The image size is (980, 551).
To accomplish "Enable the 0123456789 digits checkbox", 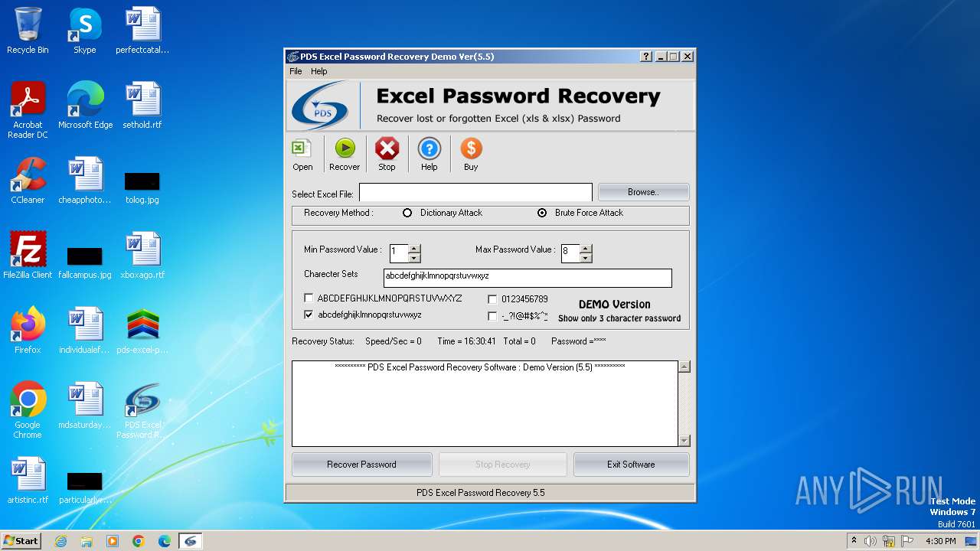I will point(492,299).
